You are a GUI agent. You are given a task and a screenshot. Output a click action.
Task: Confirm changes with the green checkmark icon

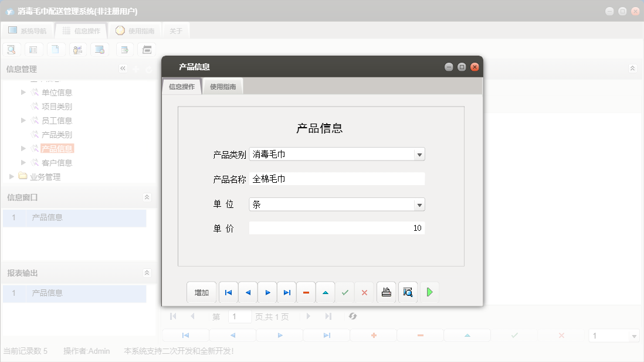tap(345, 292)
